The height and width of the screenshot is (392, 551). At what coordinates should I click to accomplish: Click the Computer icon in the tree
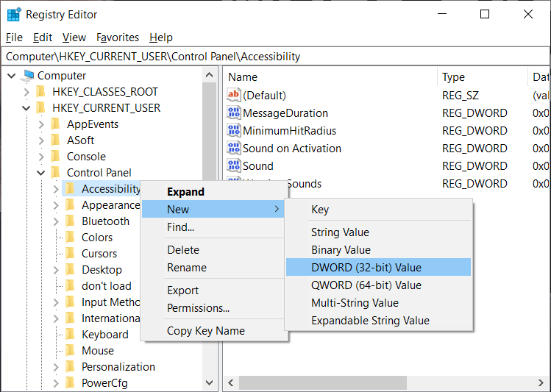(28, 76)
